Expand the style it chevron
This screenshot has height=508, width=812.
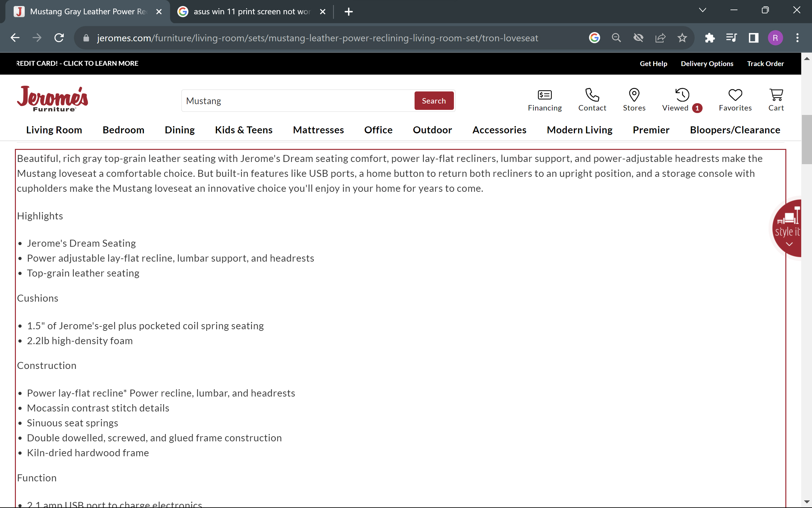[x=789, y=244]
